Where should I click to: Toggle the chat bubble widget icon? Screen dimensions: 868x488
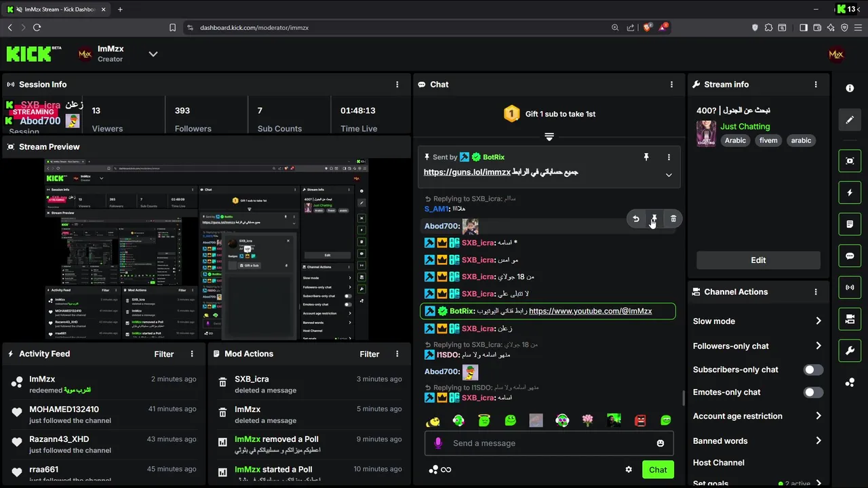pos(850,256)
